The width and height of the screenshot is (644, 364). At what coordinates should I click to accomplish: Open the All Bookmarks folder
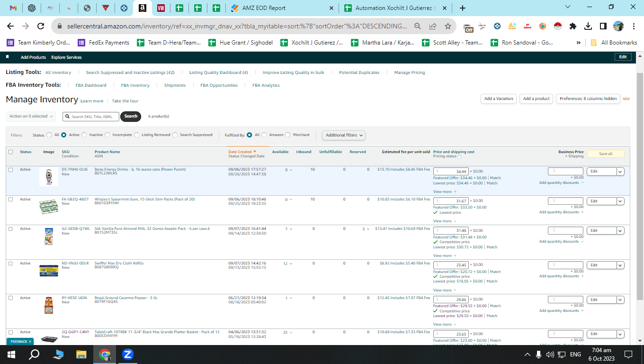pos(614,43)
